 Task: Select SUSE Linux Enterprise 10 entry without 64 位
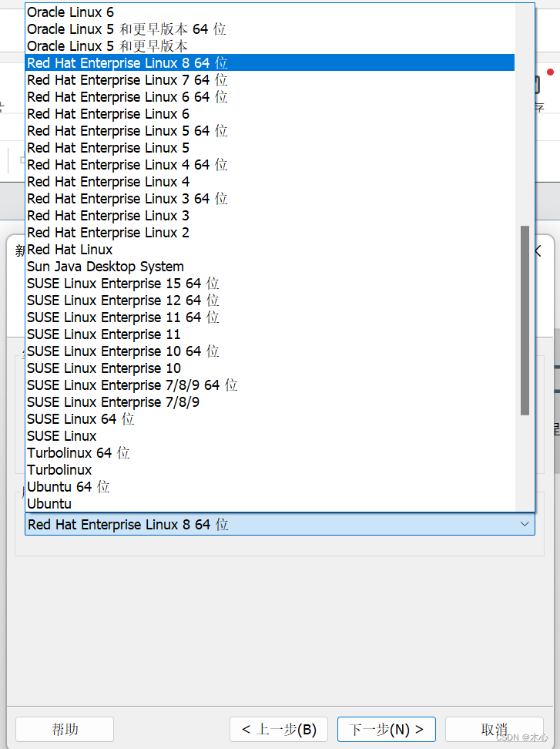(270, 368)
